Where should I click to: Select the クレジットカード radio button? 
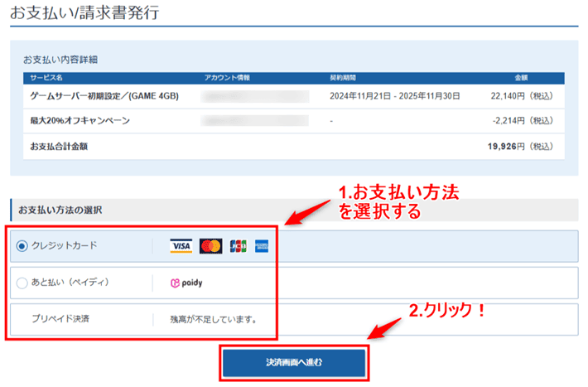tap(22, 246)
